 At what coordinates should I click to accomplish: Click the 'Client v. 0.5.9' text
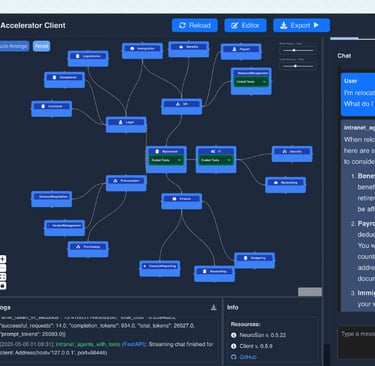click(256, 346)
